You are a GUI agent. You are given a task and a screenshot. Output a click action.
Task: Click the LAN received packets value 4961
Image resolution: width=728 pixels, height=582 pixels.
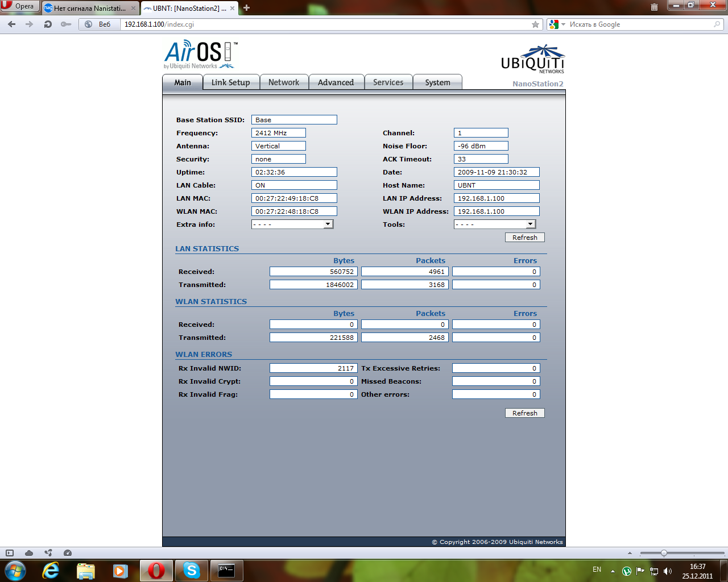(x=405, y=272)
